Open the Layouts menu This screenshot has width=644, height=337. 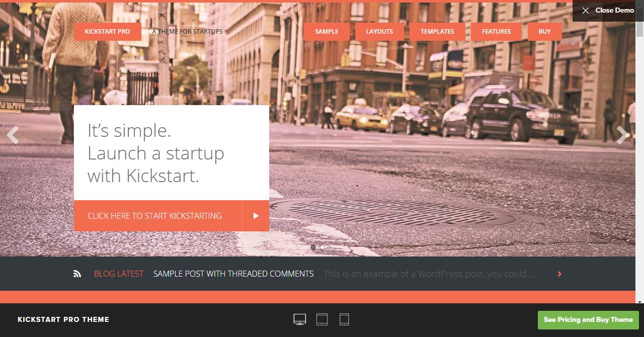point(379,31)
